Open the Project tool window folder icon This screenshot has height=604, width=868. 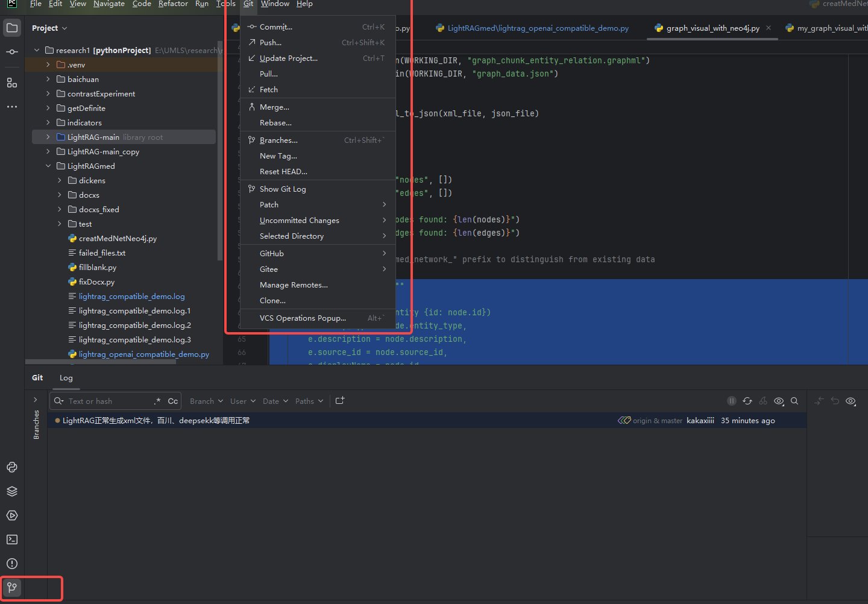12,28
